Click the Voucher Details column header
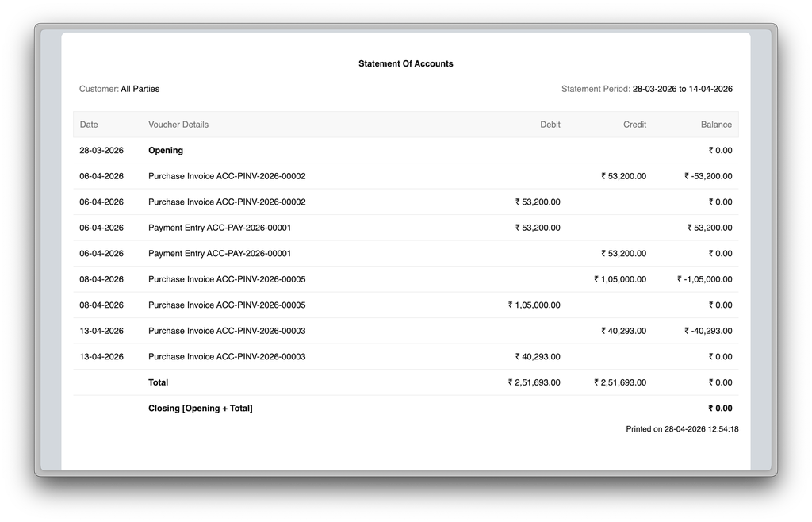The image size is (812, 522). [x=178, y=125]
